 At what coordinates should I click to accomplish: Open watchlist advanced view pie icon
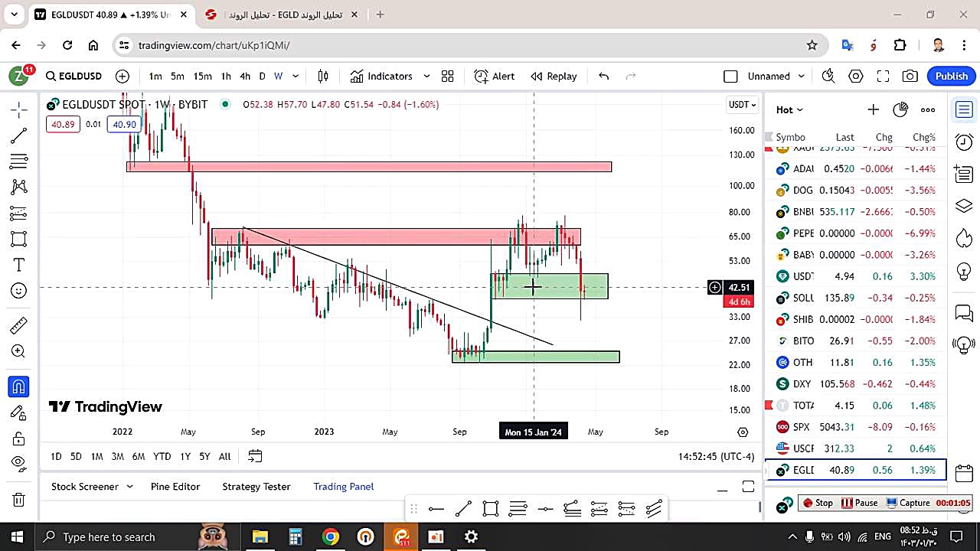(x=900, y=109)
